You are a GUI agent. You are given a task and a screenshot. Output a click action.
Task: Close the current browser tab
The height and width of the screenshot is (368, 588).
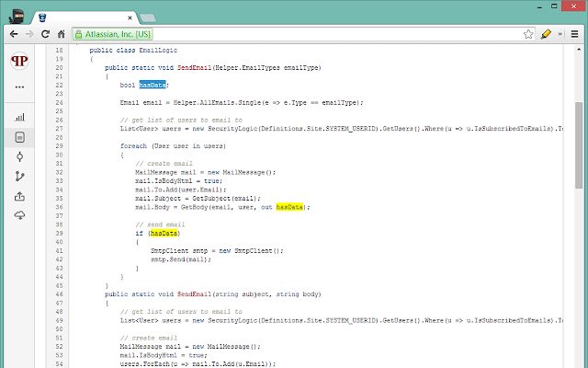[130, 17]
